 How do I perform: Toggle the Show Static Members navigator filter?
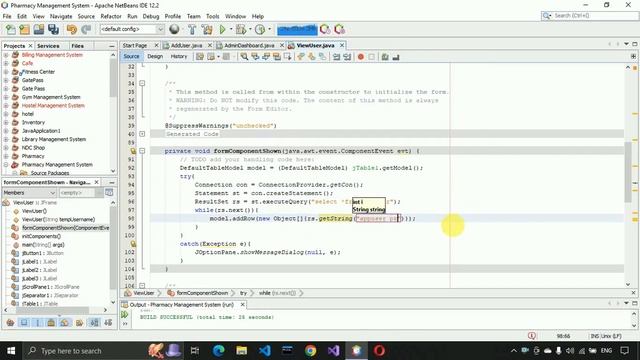click(x=38, y=323)
